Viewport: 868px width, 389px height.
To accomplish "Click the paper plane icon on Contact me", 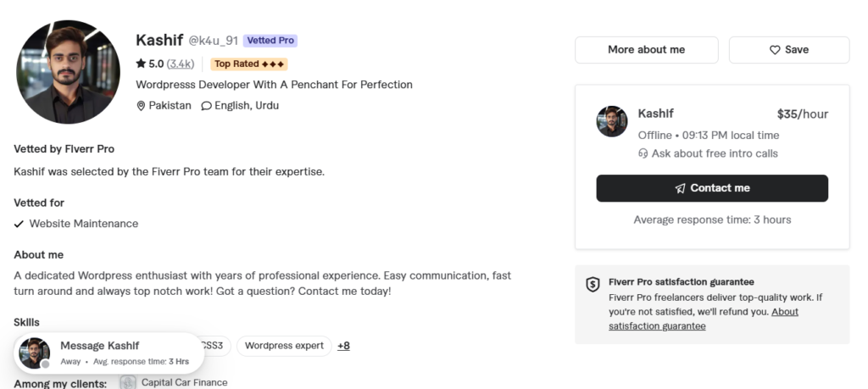I will tap(681, 188).
